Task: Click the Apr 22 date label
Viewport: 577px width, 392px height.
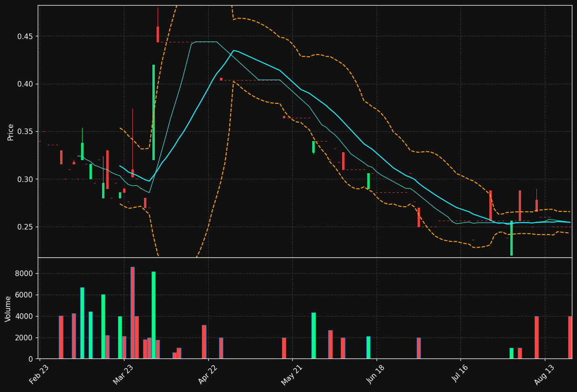Action: [x=207, y=374]
